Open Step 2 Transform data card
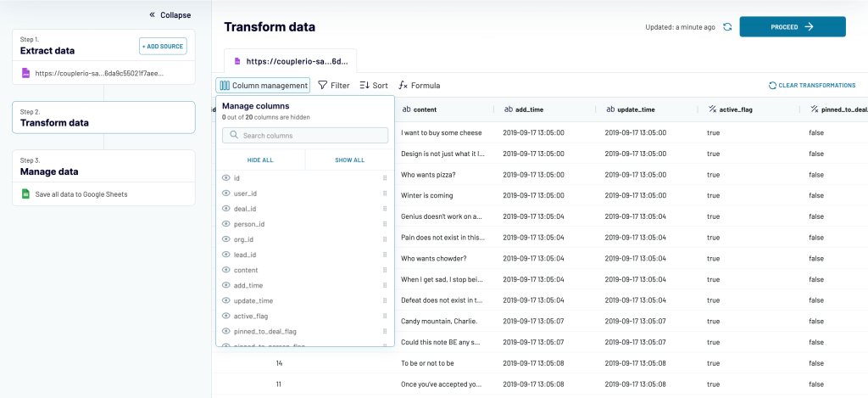 [103, 117]
